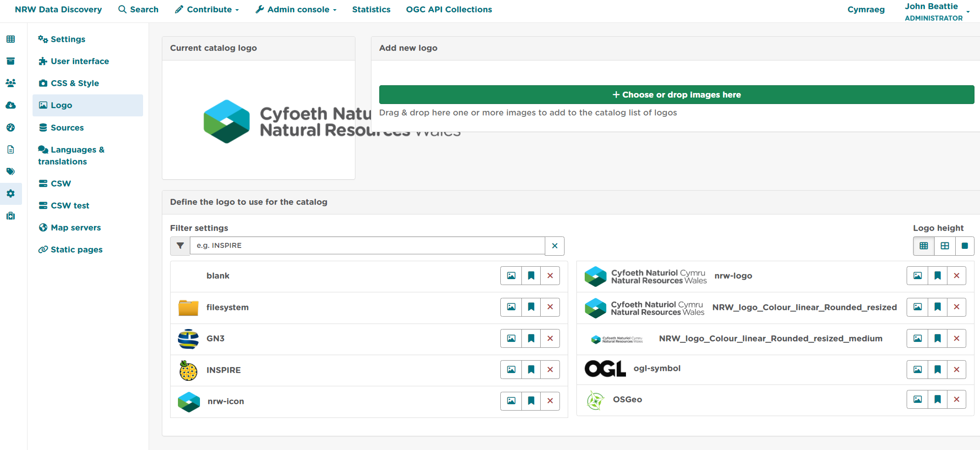Delete the nrw-logo entry
The height and width of the screenshot is (450, 980).
tap(957, 275)
